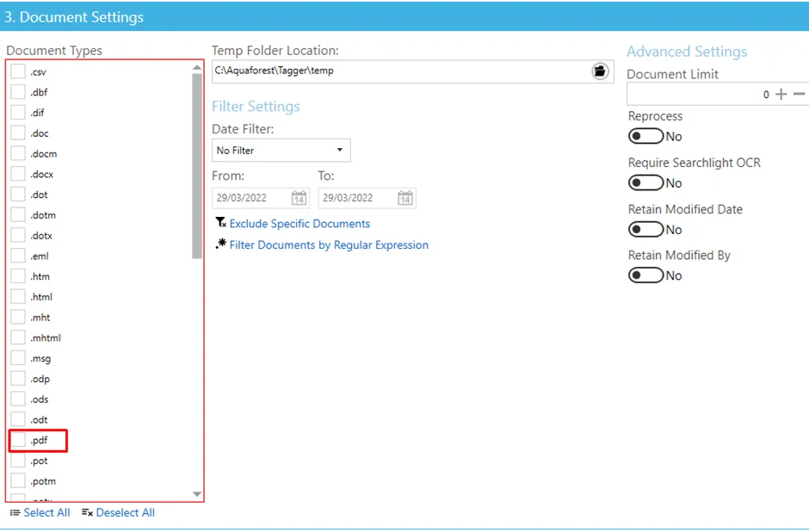Open Filter Documents by Regular Expression link
809x532 pixels.
(329, 245)
